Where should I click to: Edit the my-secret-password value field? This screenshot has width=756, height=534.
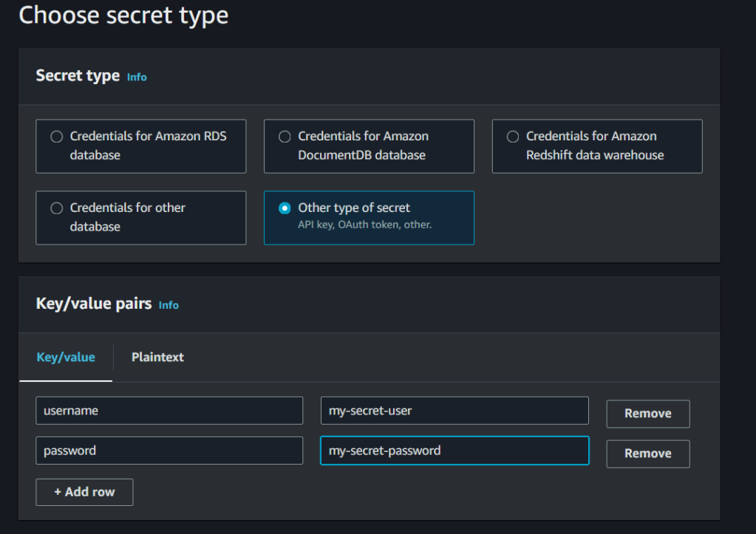tap(454, 451)
